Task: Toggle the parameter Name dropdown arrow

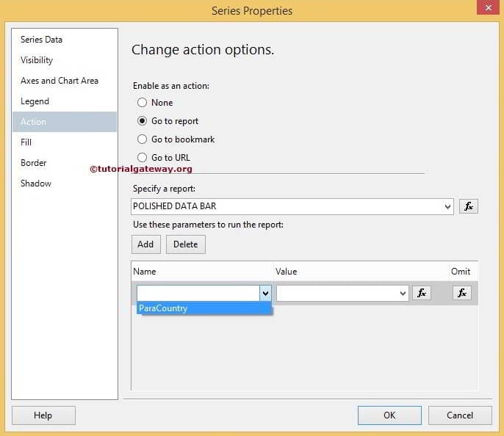Action: tap(265, 293)
